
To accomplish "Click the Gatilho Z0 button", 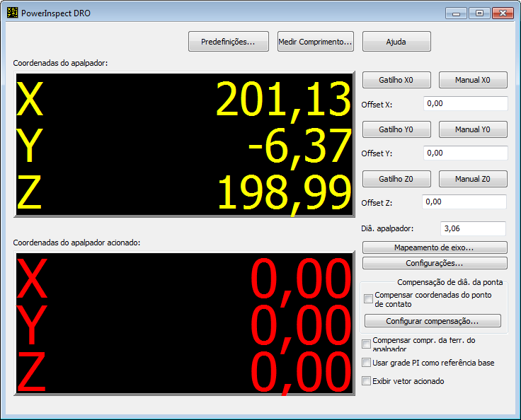I will point(396,179).
